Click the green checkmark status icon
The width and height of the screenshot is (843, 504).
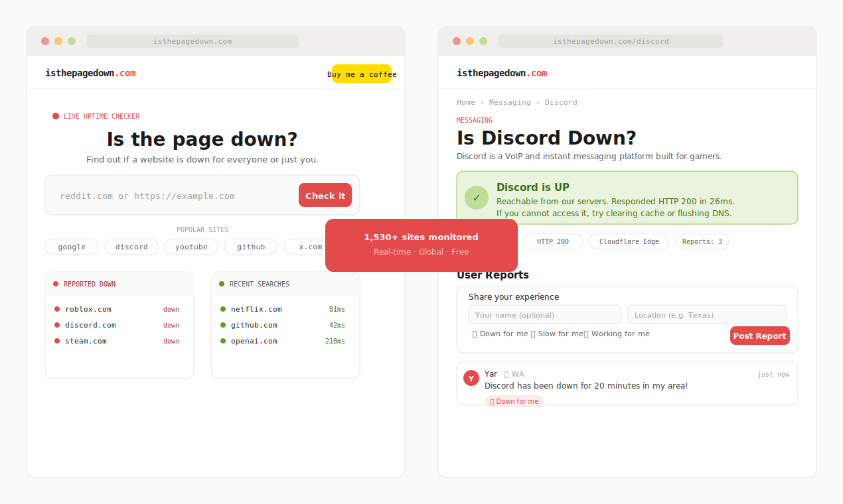(477, 198)
